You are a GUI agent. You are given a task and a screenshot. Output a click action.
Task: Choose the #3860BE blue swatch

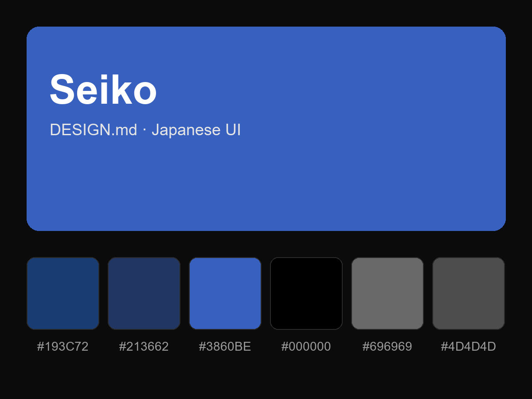pyautogui.click(x=225, y=293)
